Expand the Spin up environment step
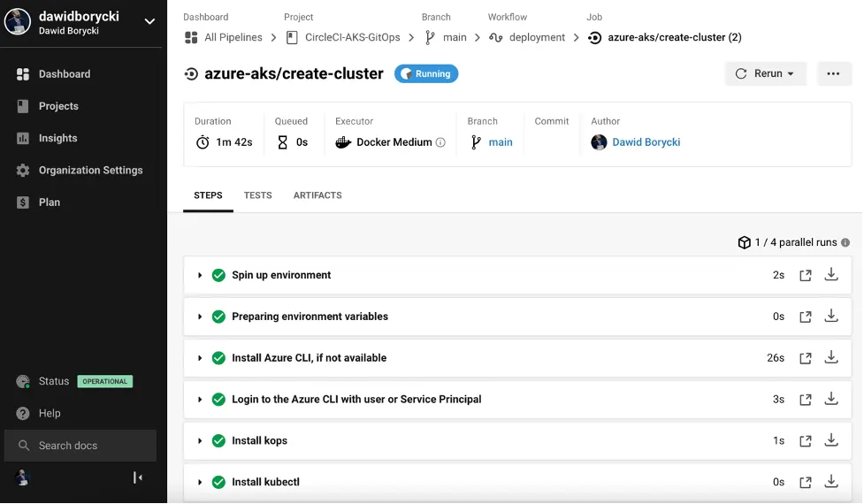 pyautogui.click(x=200, y=275)
